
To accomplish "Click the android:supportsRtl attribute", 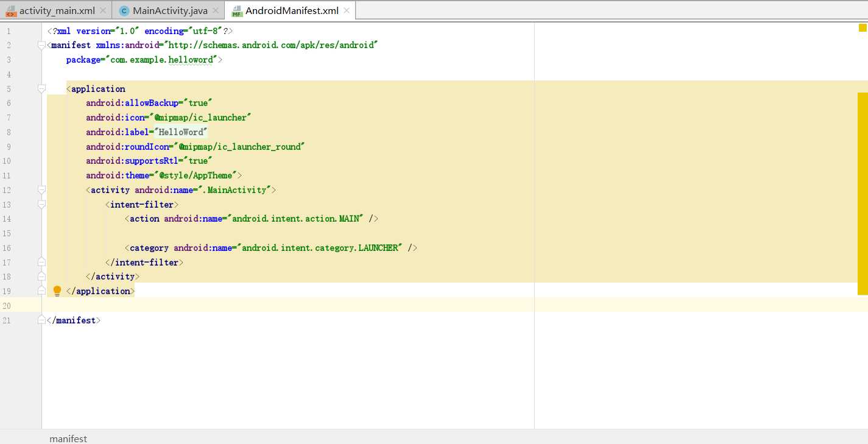I will pyautogui.click(x=132, y=161).
